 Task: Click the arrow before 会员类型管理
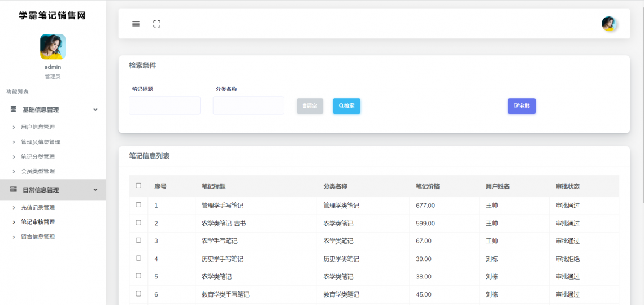14,172
